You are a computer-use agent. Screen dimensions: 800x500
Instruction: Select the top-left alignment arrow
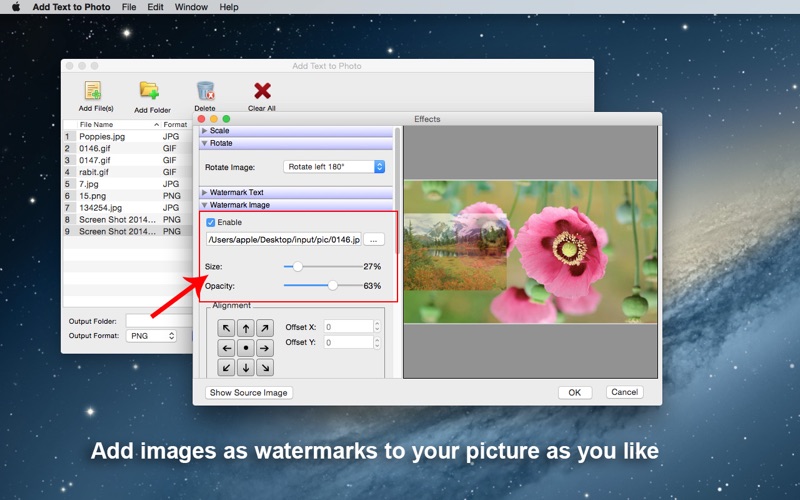coord(226,329)
